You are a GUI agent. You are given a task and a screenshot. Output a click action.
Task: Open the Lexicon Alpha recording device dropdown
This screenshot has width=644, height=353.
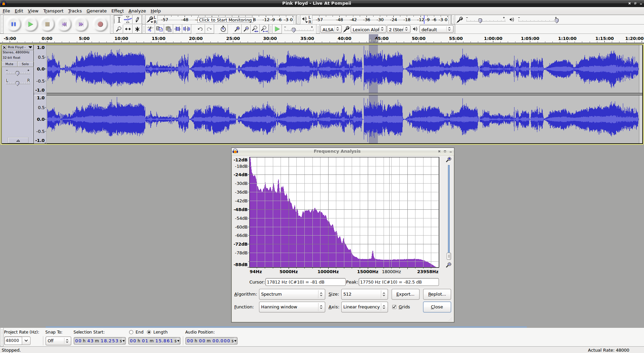pos(368,30)
